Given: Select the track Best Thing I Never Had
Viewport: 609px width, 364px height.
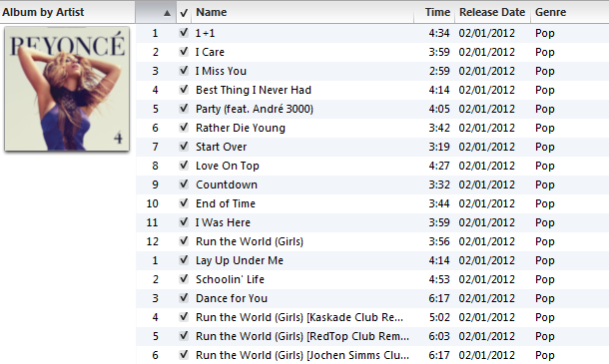Looking at the screenshot, I should click(254, 90).
